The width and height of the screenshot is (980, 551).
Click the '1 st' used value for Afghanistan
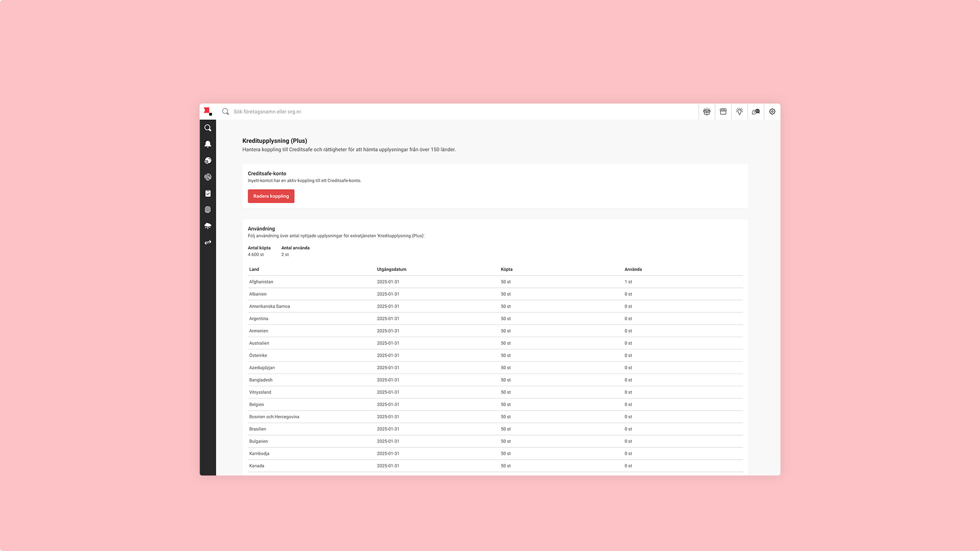tap(628, 282)
